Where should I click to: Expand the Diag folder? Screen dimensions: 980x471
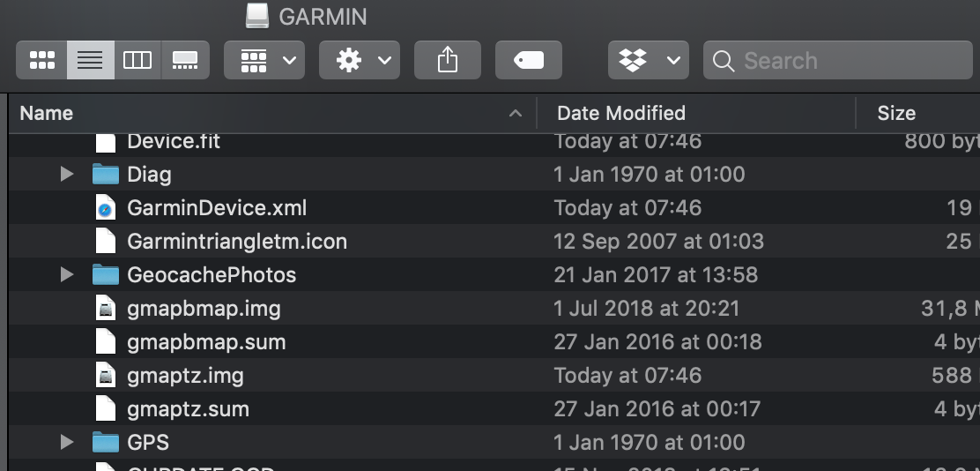tap(67, 174)
